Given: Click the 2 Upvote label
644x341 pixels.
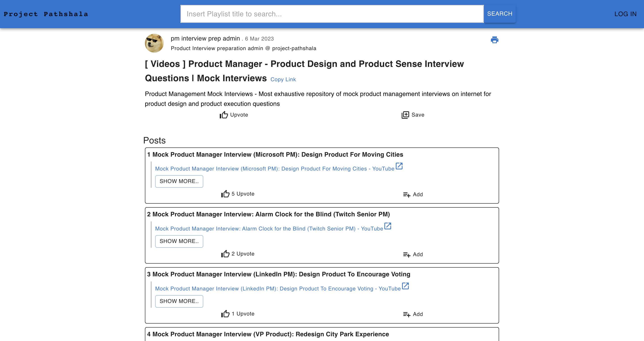Looking at the screenshot, I should point(243,254).
